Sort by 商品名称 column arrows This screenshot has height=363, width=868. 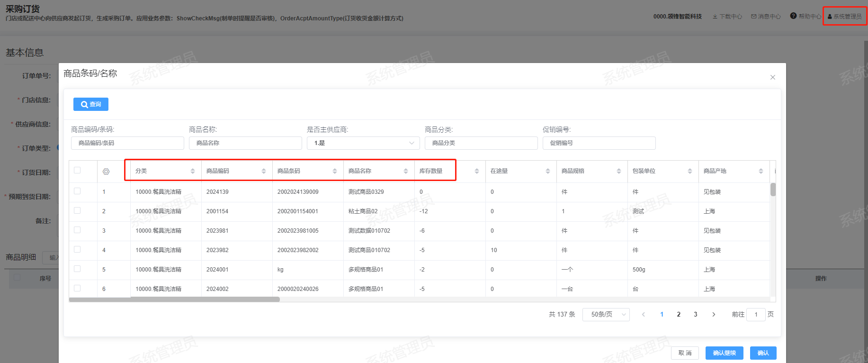[406, 171]
